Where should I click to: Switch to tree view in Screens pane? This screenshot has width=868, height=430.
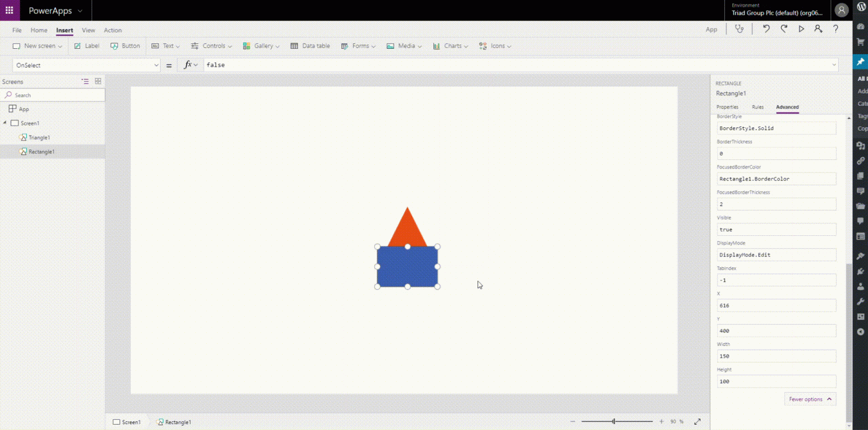[x=85, y=81]
